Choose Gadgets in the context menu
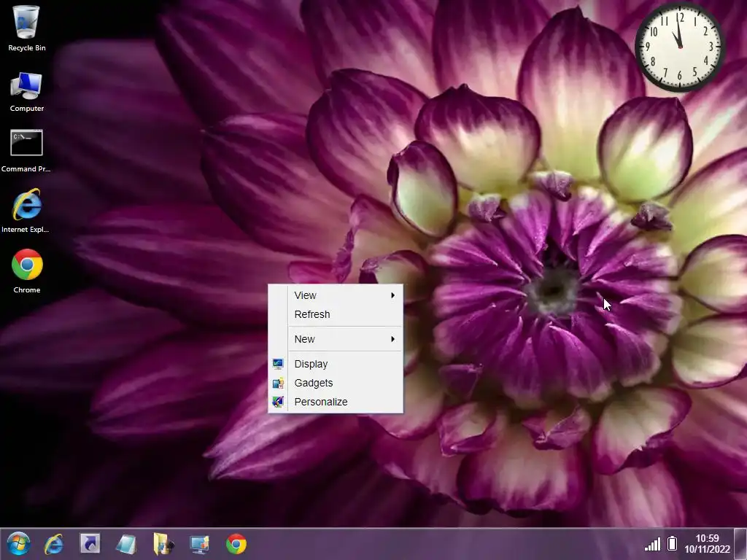The width and height of the screenshot is (747, 560). [336, 383]
